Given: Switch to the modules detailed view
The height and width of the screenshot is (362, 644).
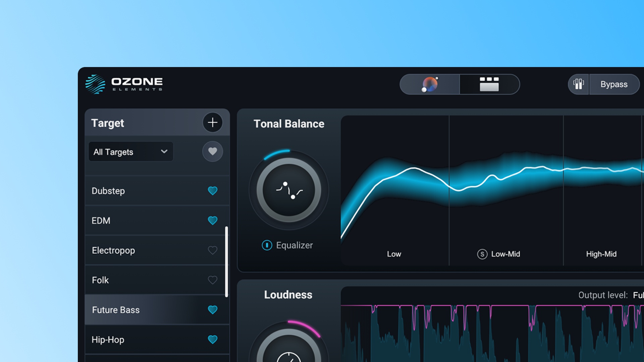Looking at the screenshot, I should coord(489,84).
